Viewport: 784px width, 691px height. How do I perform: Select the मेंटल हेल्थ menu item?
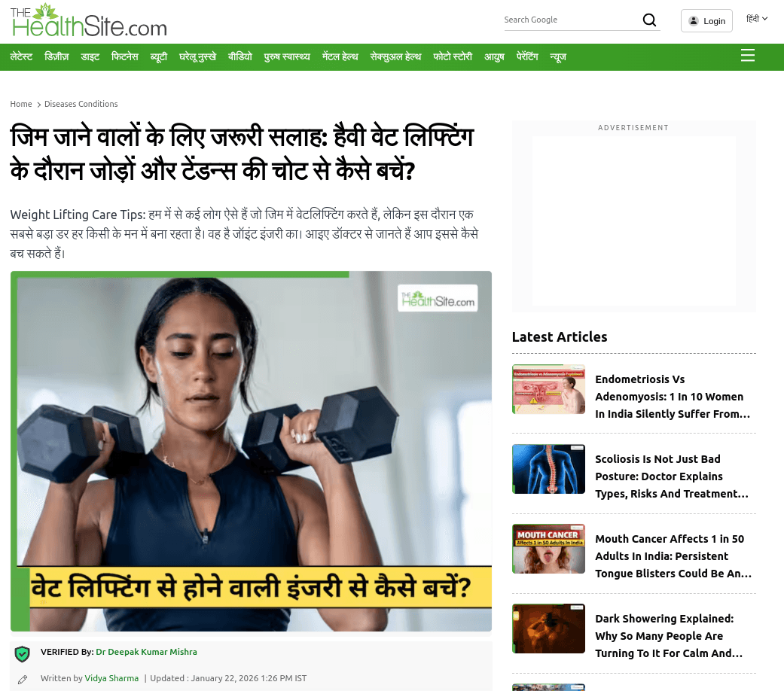coord(340,57)
